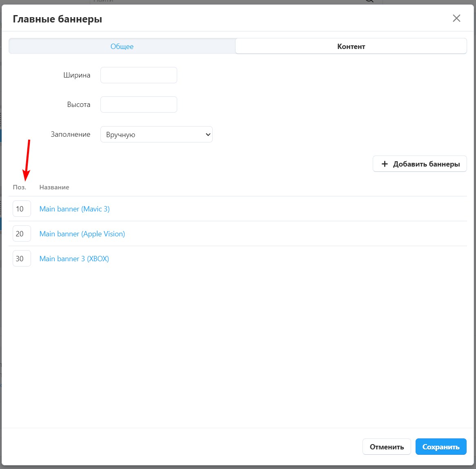This screenshot has width=476, height=469.
Task: Switch to the Общее tab
Action: point(122,47)
